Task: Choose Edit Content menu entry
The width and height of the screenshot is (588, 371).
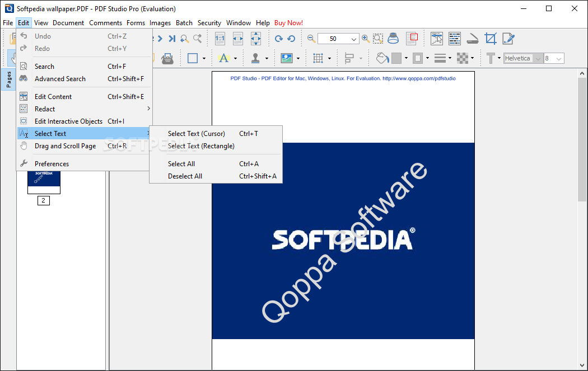Action: [84, 97]
